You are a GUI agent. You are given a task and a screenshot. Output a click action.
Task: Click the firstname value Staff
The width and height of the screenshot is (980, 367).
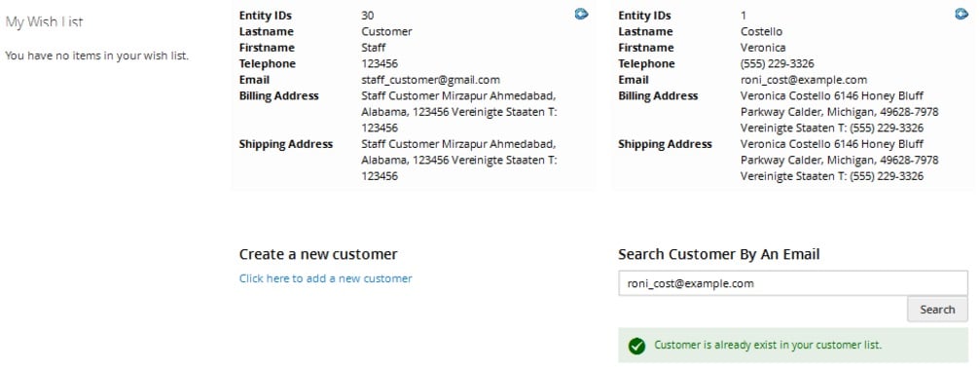pos(373,48)
